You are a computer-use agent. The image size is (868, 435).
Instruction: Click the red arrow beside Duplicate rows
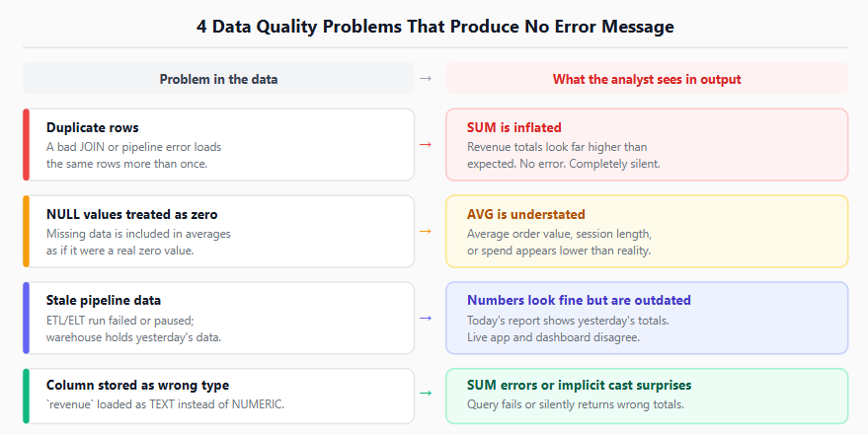426,145
